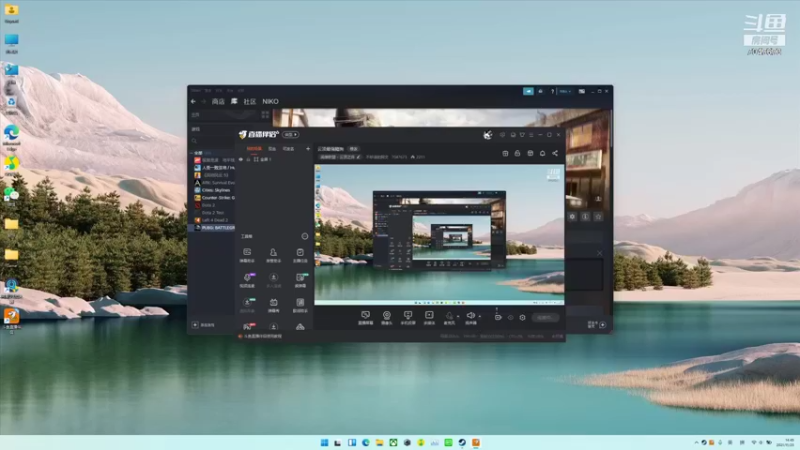Open the person-shaped tool icon in 工具箱
The image size is (800, 450).
click(x=273, y=255)
